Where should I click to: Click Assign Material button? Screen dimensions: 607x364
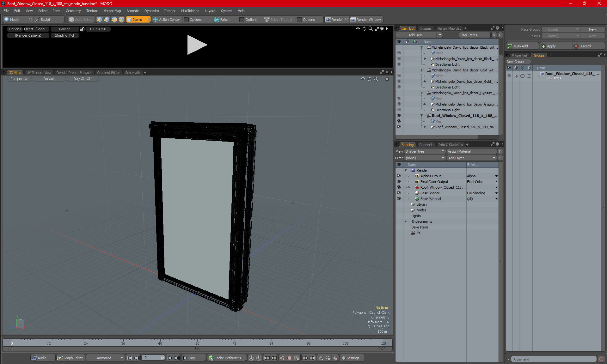click(x=472, y=151)
